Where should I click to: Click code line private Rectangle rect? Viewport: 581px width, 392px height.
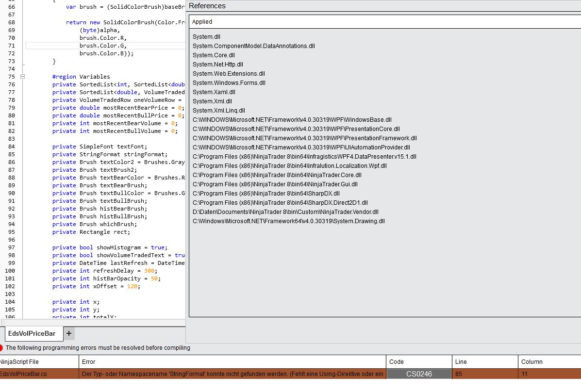[91, 232]
